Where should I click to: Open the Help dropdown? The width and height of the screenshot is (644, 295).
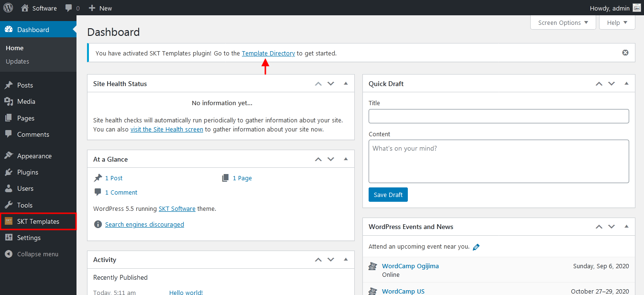[617, 22]
